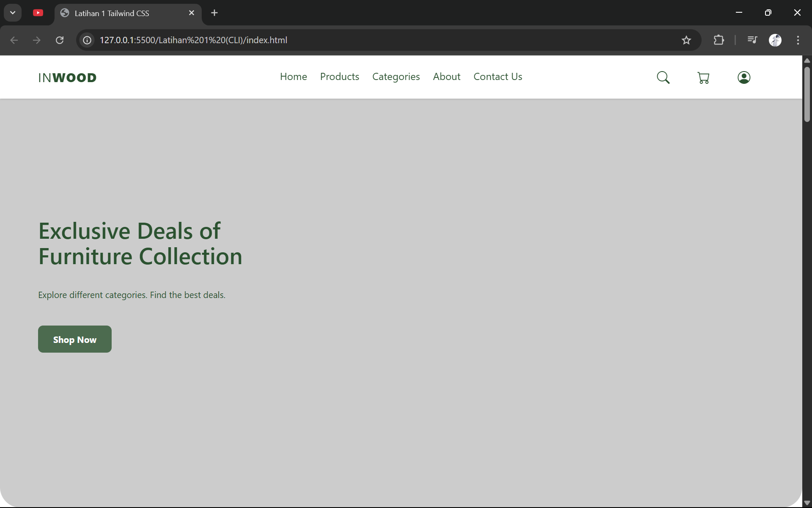Click the user account icon

click(744, 77)
